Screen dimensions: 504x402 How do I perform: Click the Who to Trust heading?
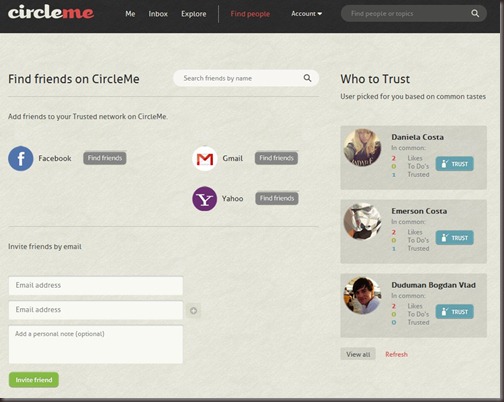375,79
